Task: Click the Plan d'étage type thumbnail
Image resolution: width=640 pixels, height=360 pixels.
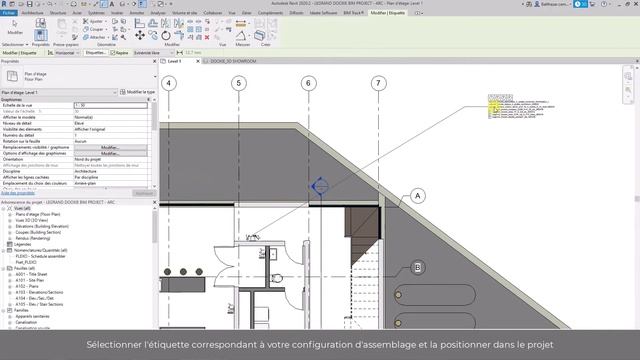Action: pyautogui.click(x=12, y=76)
